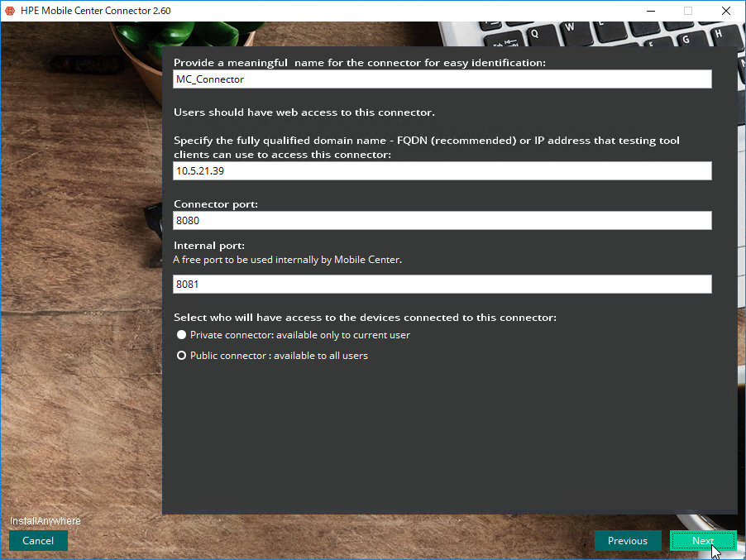Close the HPE Mobile Center Connector window

point(726,11)
